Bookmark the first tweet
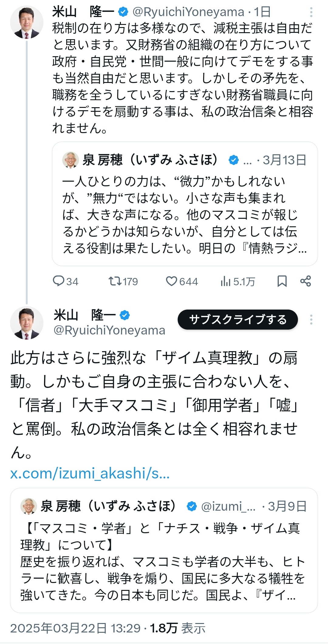328x644 pixels. pyautogui.click(x=282, y=281)
